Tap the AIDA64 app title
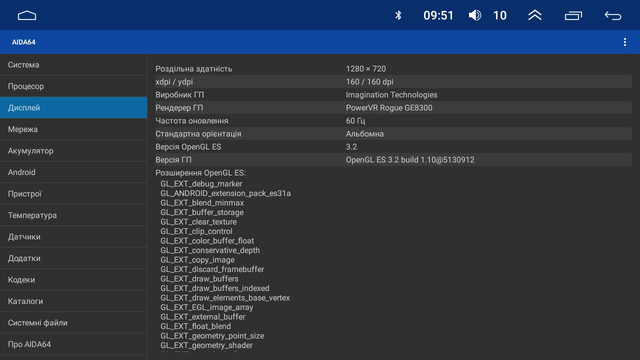Viewport: 640px width, 360px height. coord(23,42)
